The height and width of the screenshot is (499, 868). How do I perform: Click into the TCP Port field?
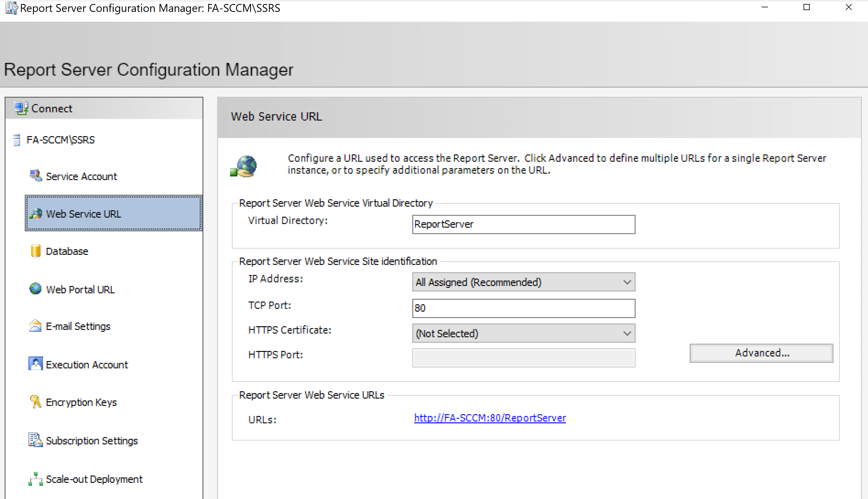tap(523, 308)
